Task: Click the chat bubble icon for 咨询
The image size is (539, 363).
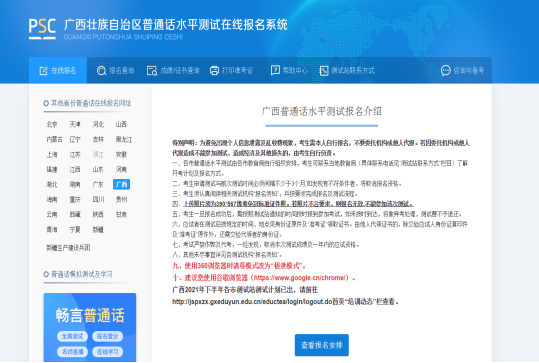Action: (x=446, y=70)
